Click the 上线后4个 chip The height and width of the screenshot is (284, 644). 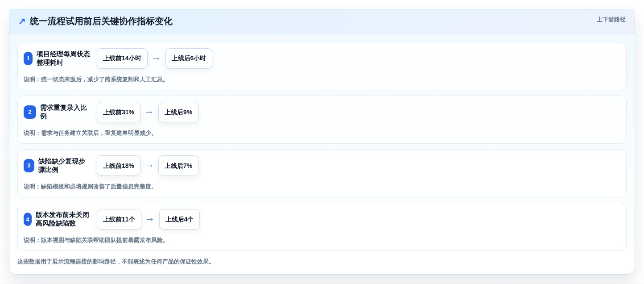point(179,219)
